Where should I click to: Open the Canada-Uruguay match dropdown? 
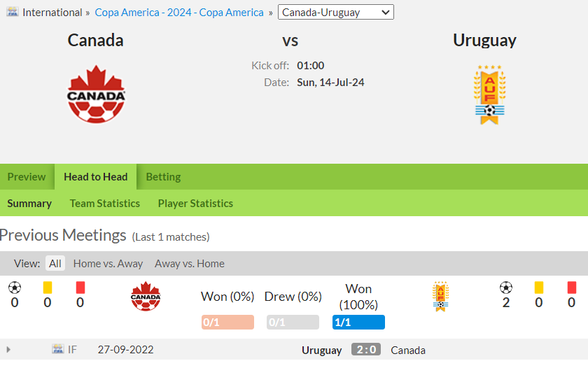[335, 12]
